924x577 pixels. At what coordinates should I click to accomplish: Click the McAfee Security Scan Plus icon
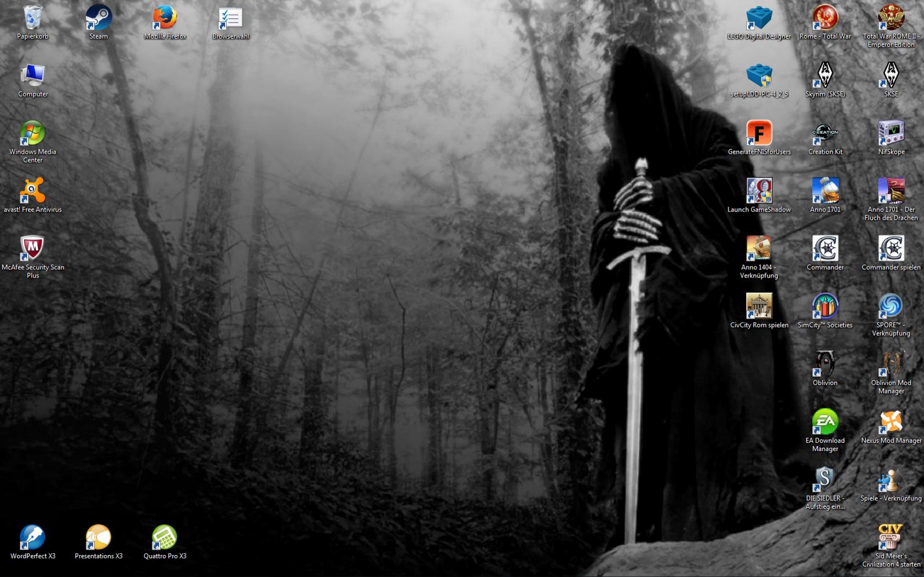tap(32, 249)
